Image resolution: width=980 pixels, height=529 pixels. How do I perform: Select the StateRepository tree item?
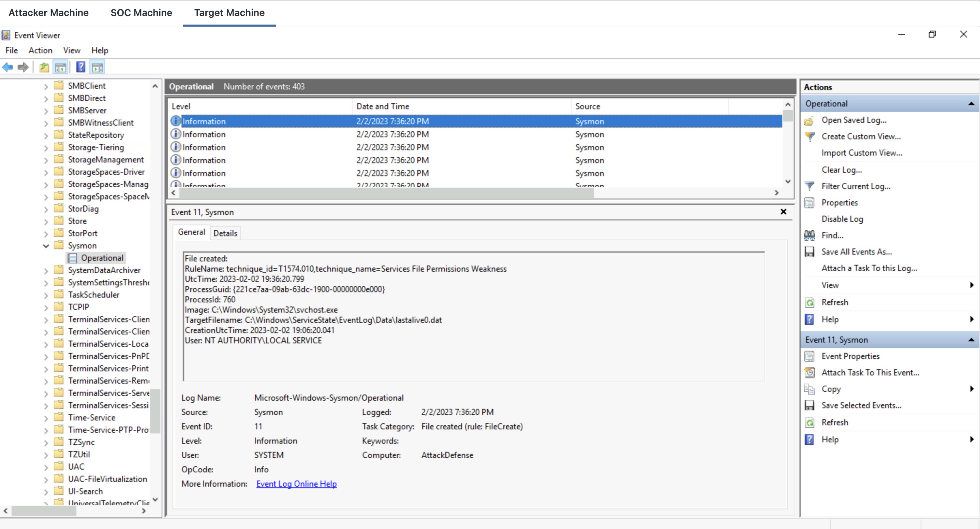pyautogui.click(x=96, y=135)
